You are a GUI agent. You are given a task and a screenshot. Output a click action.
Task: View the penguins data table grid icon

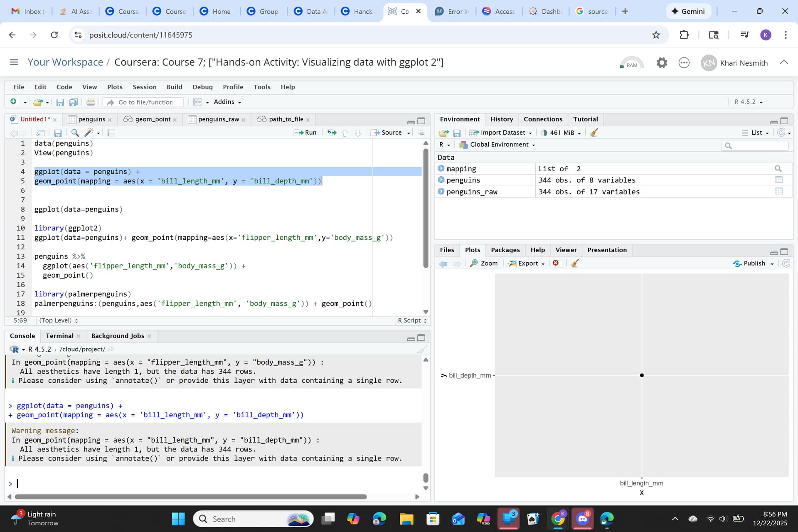[x=778, y=180]
